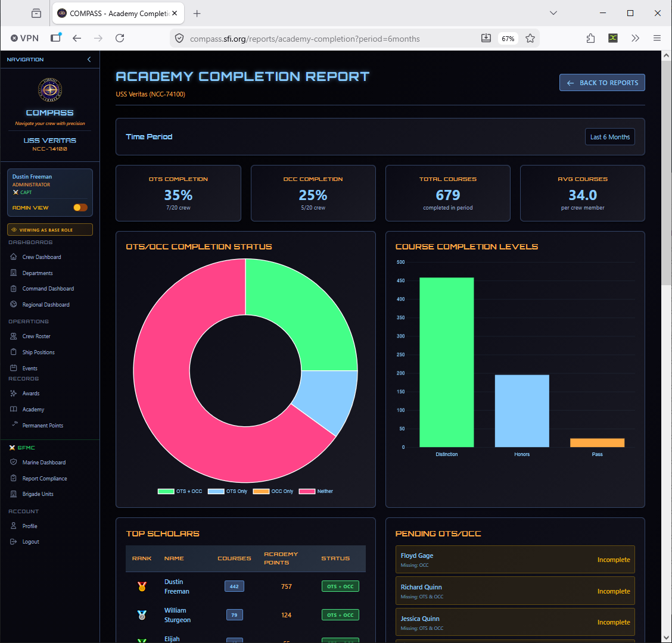This screenshot has width=672, height=643.
Task: Open browser extensions puzzle icon
Action: coord(590,38)
